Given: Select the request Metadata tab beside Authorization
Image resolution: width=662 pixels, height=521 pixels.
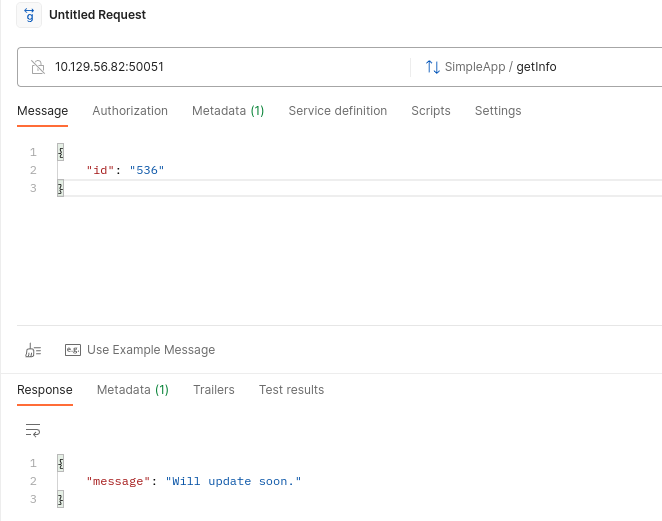Looking at the screenshot, I should [227, 111].
